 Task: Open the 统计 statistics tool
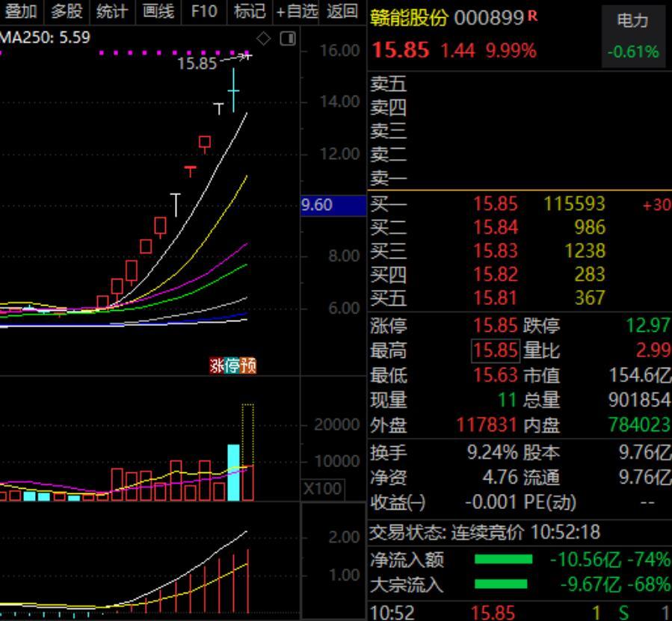pyautogui.click(x=112, y=11)
